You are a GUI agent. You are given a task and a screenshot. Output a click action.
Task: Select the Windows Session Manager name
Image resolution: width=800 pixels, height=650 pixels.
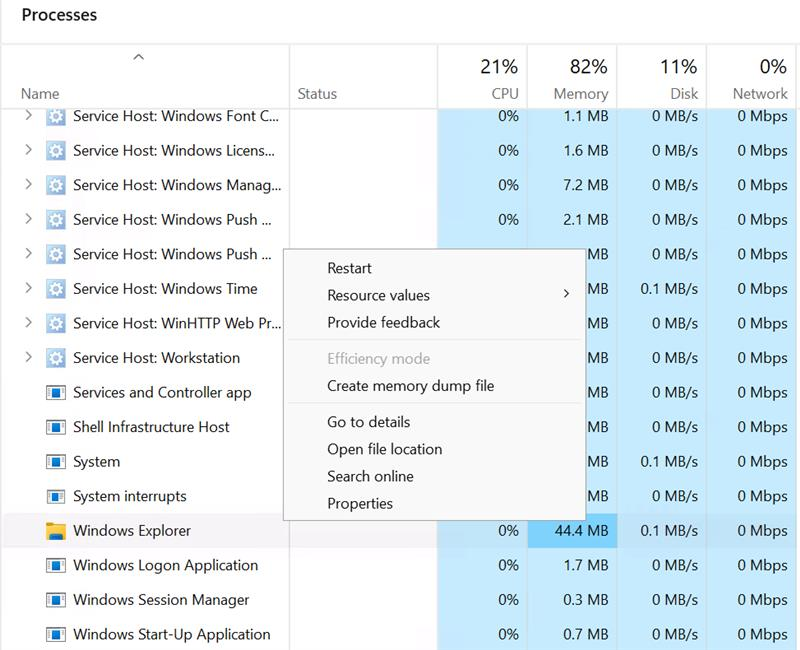tap(161, 600)
